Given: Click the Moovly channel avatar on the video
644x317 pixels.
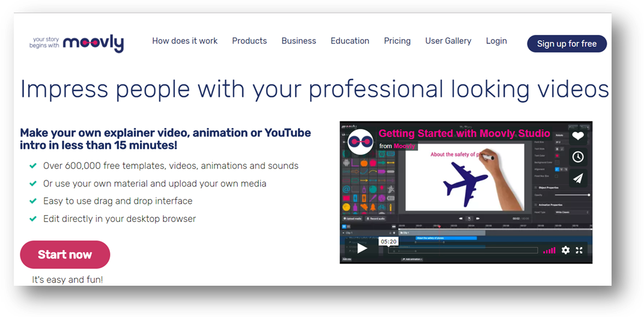Looking at the screenshot, I should [x=360, y=142].
